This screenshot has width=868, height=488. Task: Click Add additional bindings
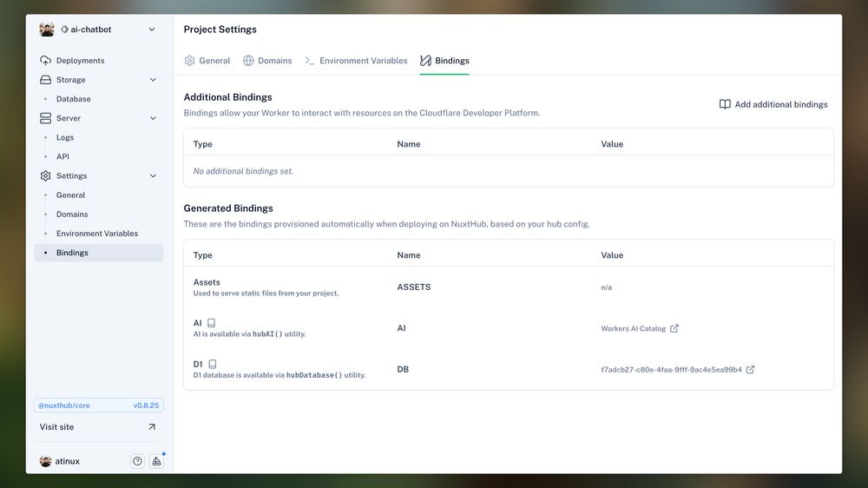point(773,104)
